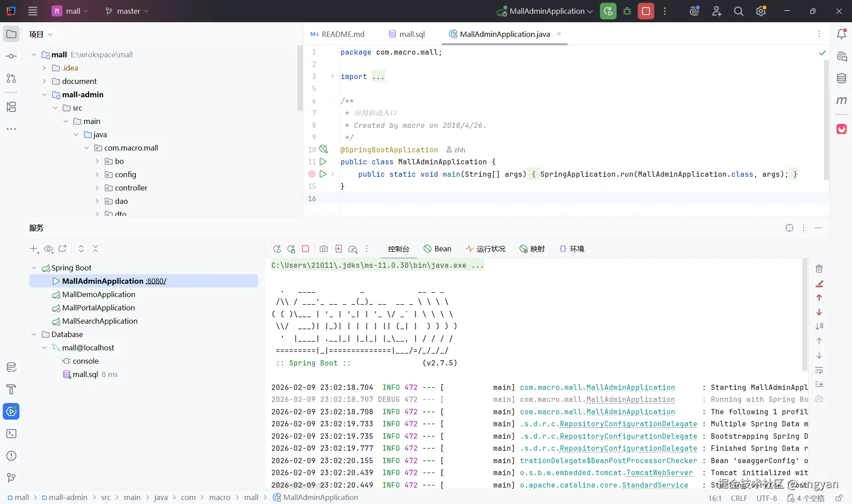Stop the service with the red square in the Services toolbar
Screen dimensions: 852x504
pos(305,249)
